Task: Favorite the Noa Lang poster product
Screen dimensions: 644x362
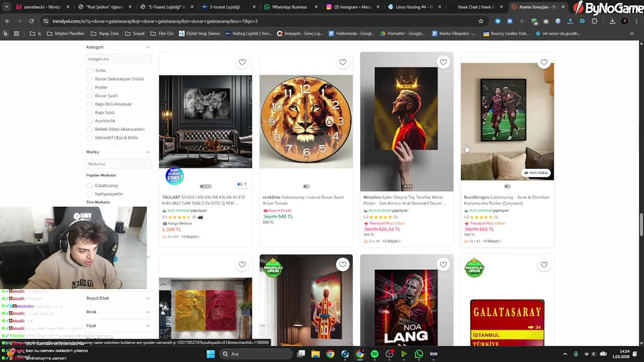Action: 443,264
